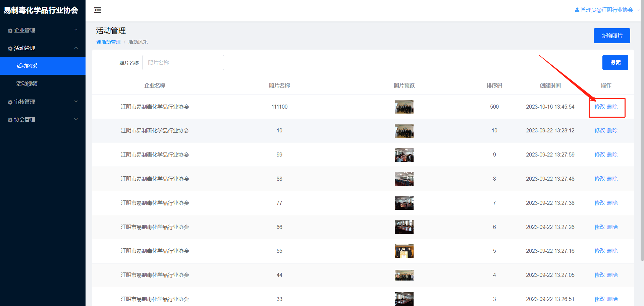Image resolution: width=644 pixels, height=306 pixels.
Task: Click the 企业名称 column header
Action: (155, 86)
